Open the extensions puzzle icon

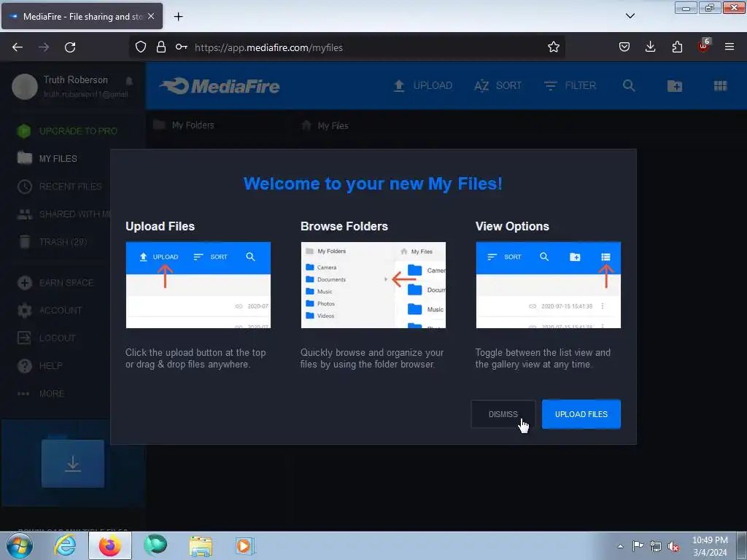click(x=677, y=47)
